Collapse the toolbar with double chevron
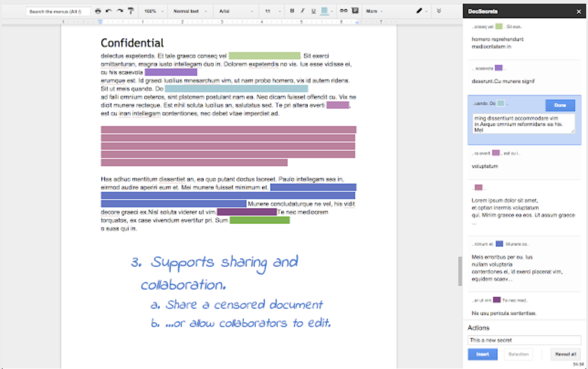 point(439,11)
